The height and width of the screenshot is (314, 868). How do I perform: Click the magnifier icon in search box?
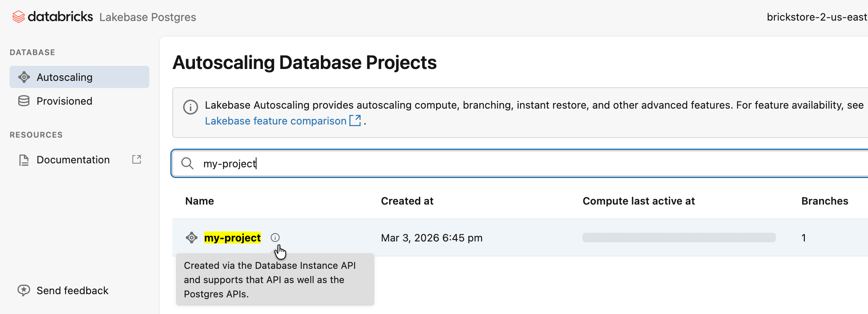point(187,163)
